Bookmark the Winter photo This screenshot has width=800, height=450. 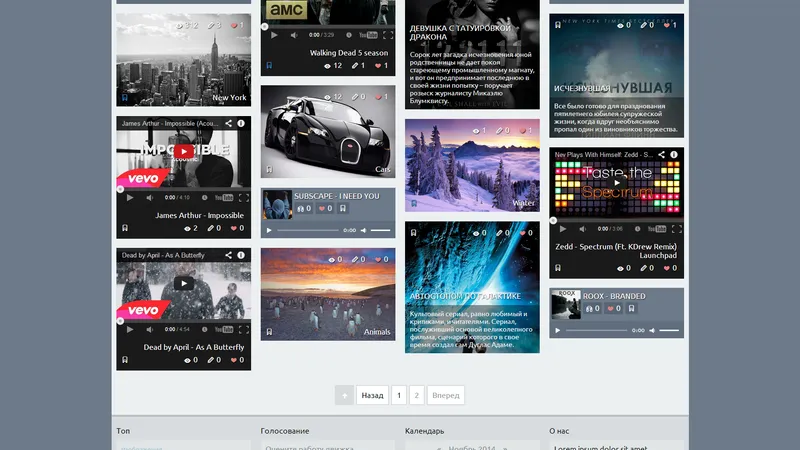click(x=414, y=203)
